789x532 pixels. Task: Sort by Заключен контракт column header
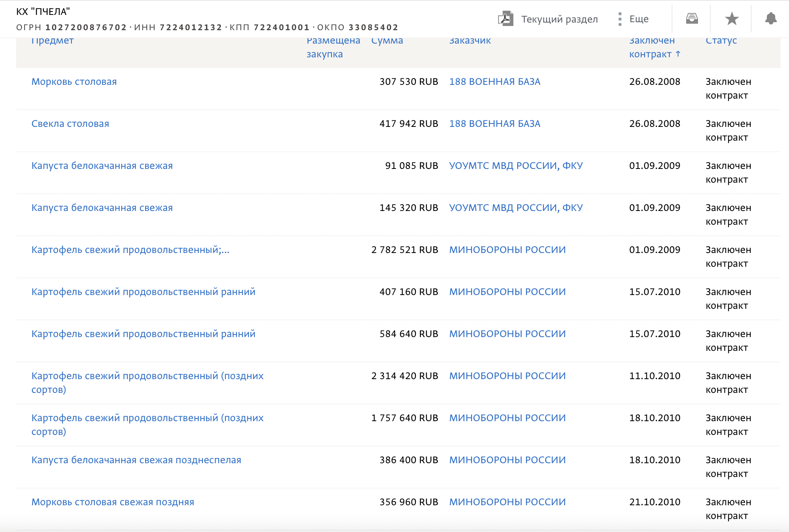[654, 47]
